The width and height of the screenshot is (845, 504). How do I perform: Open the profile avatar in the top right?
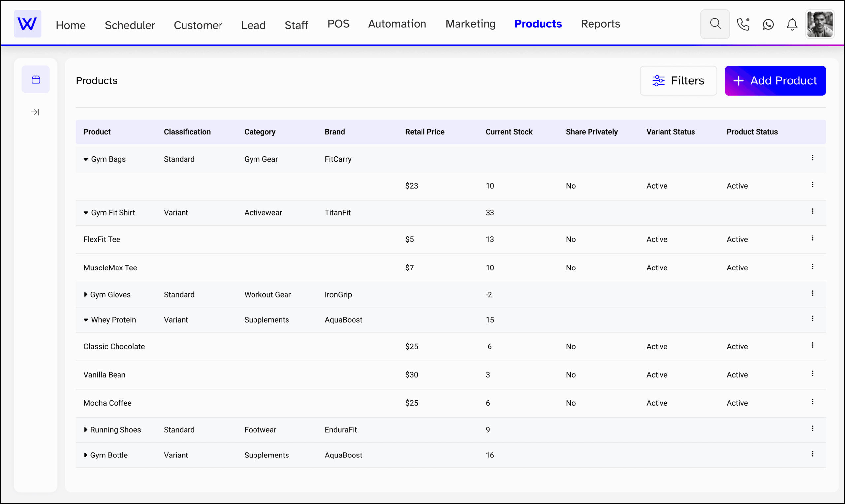[820, 24]
